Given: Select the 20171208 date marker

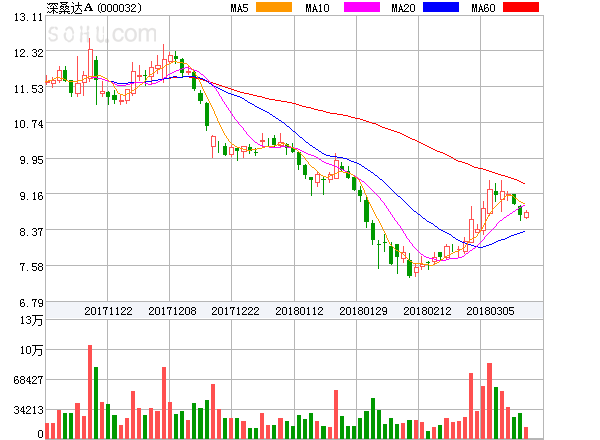Looking at the screenshot, I should 172,312.
